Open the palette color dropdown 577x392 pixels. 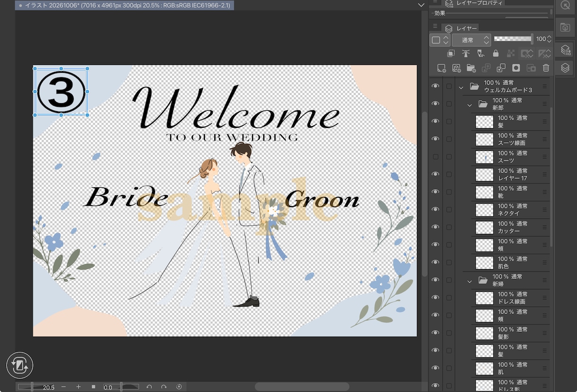click(x=440, y=40)
